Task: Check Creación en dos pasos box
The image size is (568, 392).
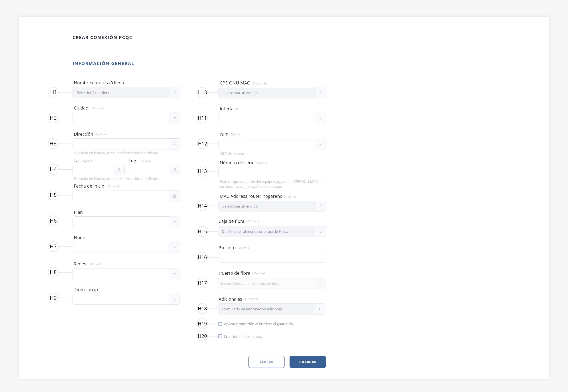Action: [220, 336]
